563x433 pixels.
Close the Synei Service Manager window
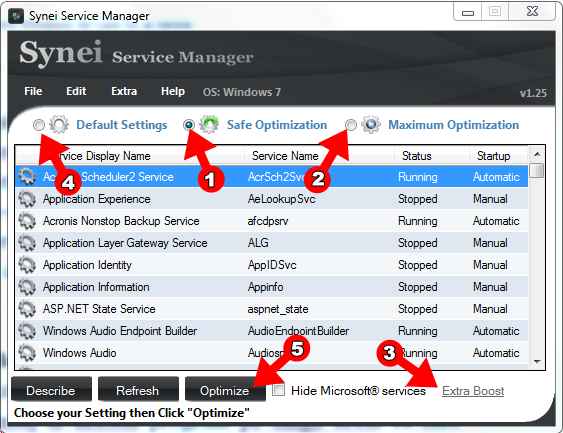pyautogui.click(x=532, y=11)
